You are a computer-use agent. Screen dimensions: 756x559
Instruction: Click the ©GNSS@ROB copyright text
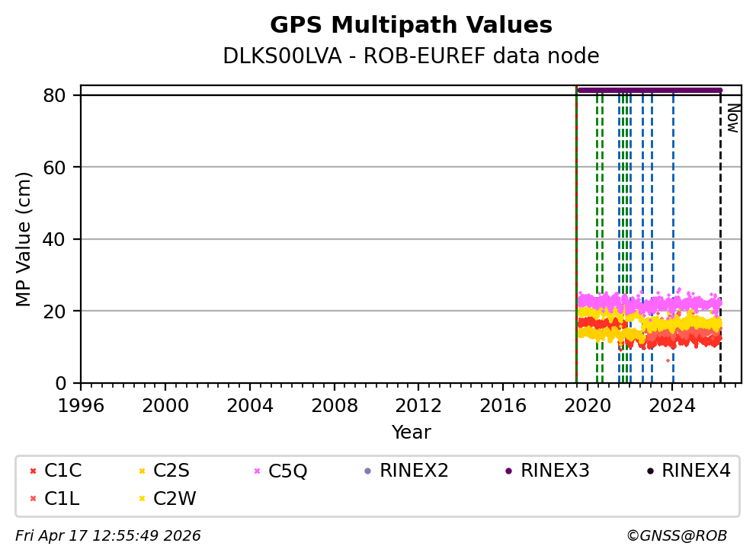676,536
